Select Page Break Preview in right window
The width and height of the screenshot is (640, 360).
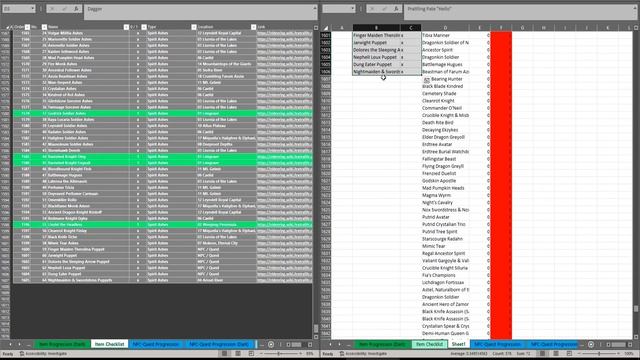[x=569, y=353]
